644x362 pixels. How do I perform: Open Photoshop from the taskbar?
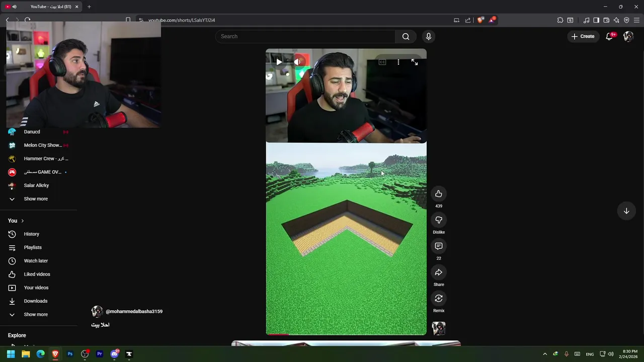tap(70, 354)
